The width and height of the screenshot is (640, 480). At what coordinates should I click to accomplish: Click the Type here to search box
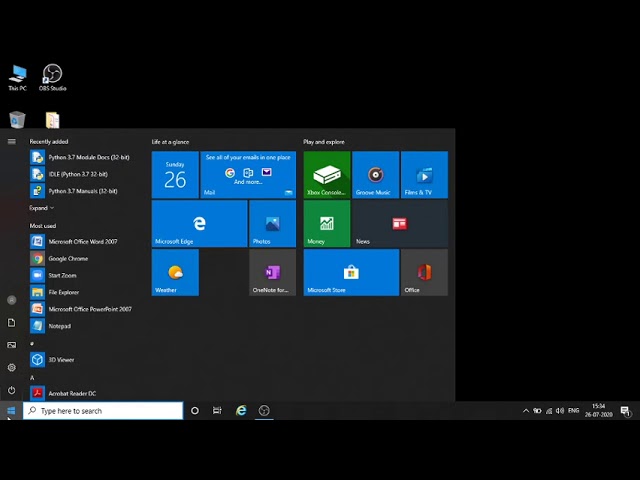click(x=103, y=411)
